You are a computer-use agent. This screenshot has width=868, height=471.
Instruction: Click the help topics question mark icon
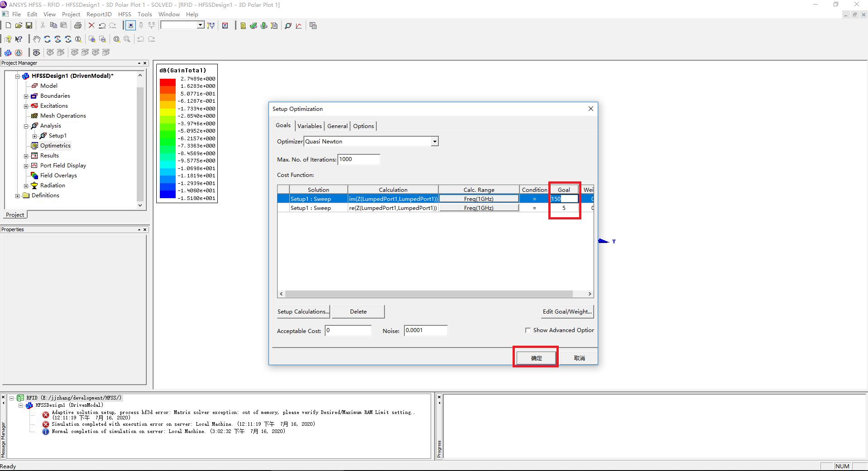tap(8, 39)
